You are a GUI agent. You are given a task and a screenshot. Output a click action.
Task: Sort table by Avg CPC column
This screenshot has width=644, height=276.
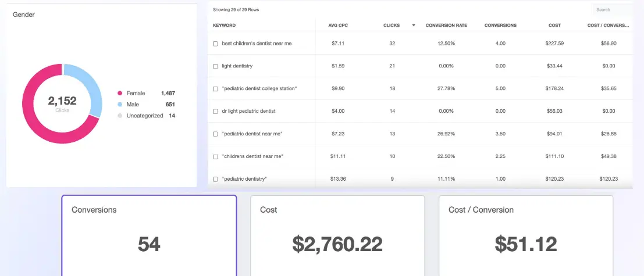pos(338,26)
